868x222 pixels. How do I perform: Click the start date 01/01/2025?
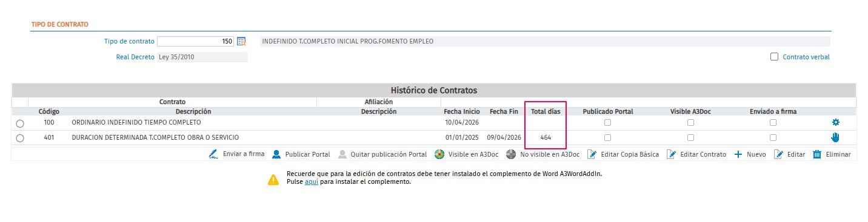(x=462, y=137)
